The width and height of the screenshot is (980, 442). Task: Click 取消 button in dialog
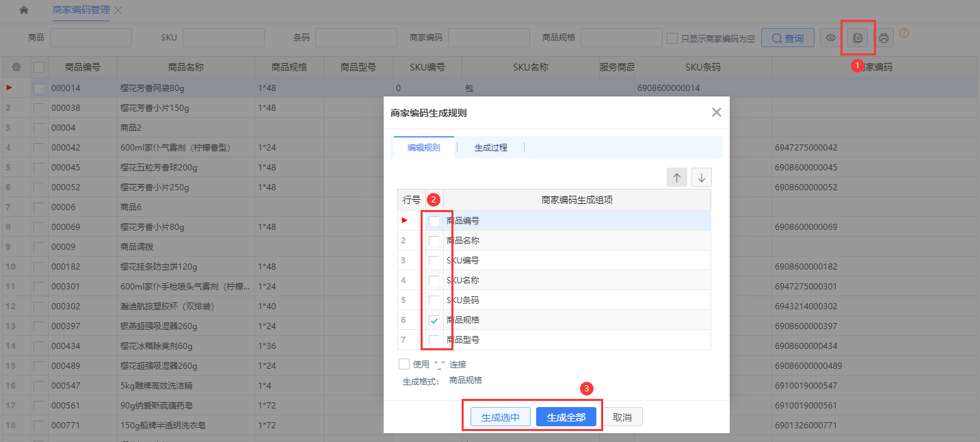(622, 417)
